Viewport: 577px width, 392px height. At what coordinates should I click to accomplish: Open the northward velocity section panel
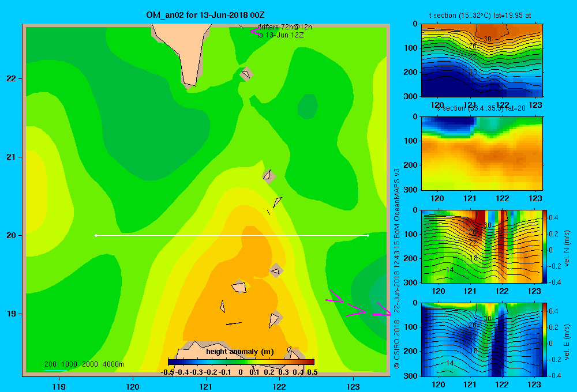coord(482,246)
